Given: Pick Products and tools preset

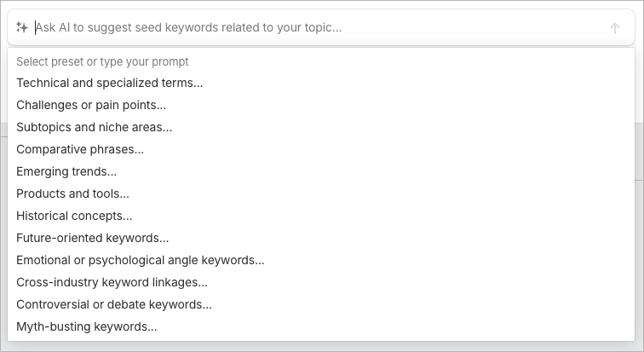Looking at the screenshot, I should pyautogui.click(x=73, y=193).
